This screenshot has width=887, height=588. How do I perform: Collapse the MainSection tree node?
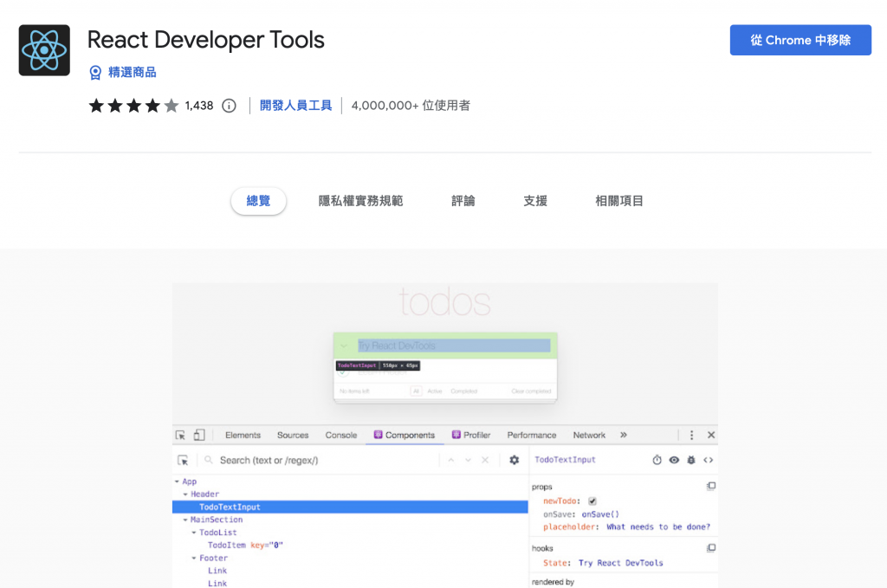coord(185,520)
